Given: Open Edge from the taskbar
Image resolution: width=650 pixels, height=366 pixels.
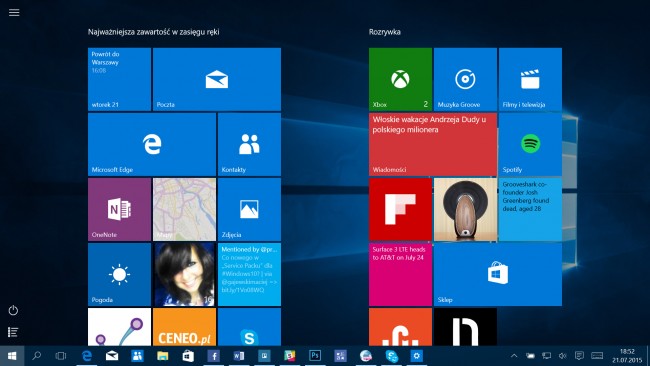Looking at the screenshot, I should point(87,356).
